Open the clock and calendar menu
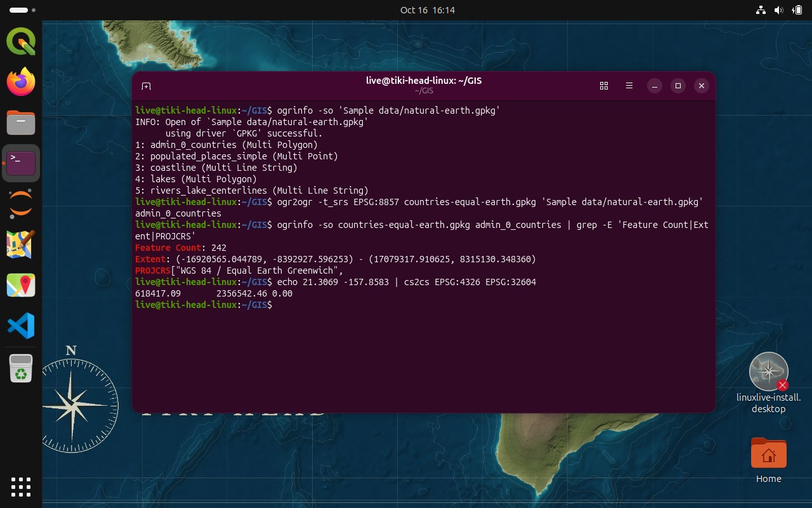Viewport: 812px width, 508px height. [428, 10]
